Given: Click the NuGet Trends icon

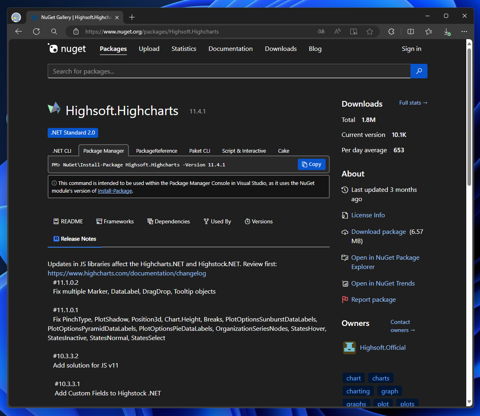Looking at the screenshot, I should (x=345, y=284).
